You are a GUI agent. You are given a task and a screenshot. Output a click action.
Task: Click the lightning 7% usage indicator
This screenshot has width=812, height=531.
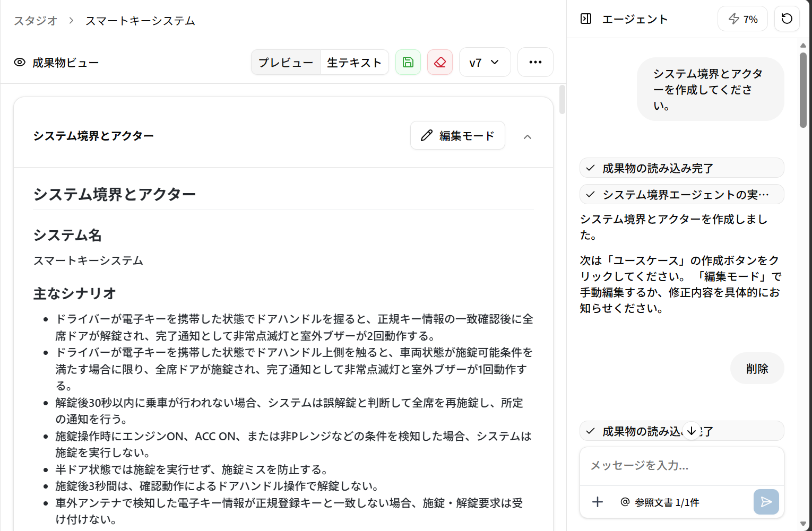point(742,19)
